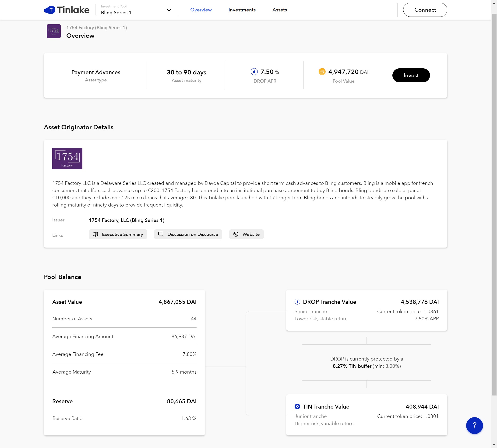Click the '8.27% TIN buffer' text
Screen dimensions: 497x448
[x=352, y=366]
